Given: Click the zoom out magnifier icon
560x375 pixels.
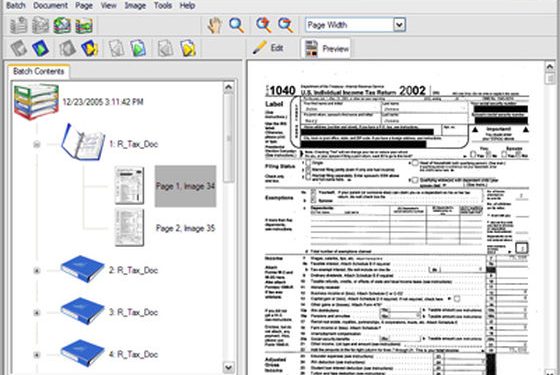Looking at the screenshot, I should tap(285, 25).
